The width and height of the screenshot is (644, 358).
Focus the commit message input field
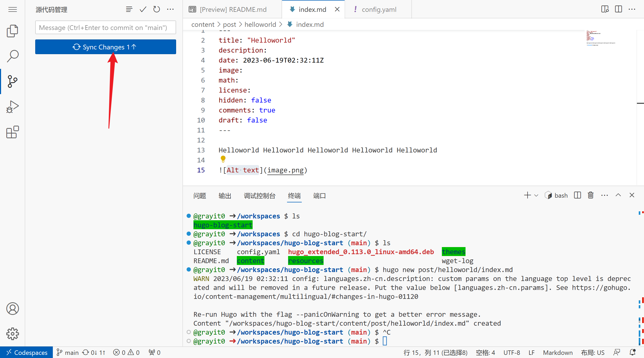[105, 28]
